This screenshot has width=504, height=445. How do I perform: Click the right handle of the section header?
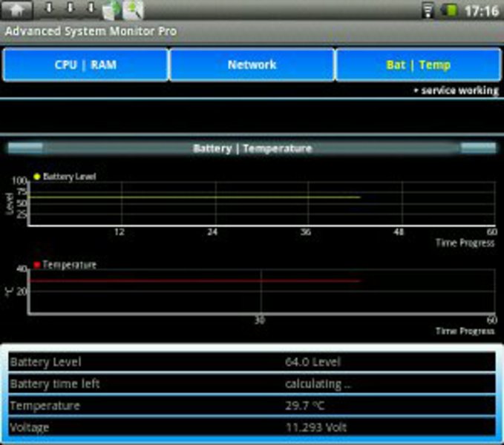pyautogui.click(x=478, y=148)
